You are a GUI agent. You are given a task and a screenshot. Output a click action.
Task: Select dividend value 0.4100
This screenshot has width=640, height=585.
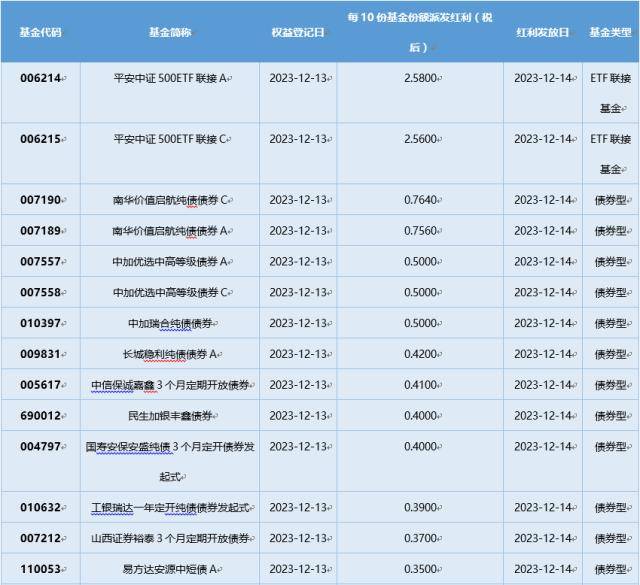(420, 385)
